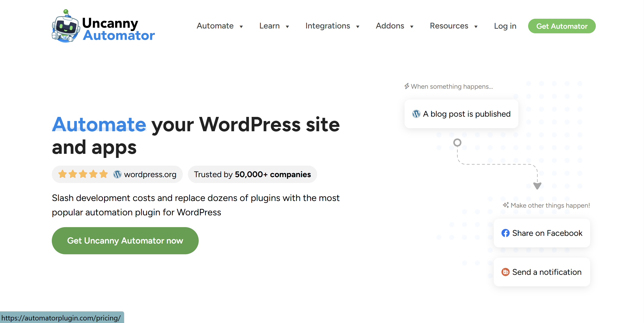Click the Slash development costs paragraph
644x323 pixels.
pyautogui.click(x=196, y=205)
